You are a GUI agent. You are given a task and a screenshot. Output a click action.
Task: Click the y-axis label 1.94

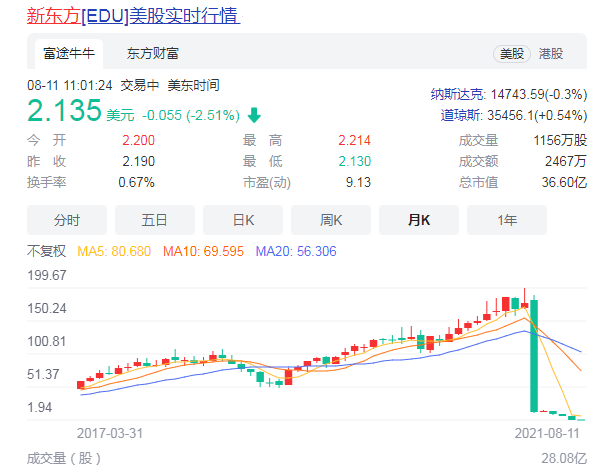40,407
